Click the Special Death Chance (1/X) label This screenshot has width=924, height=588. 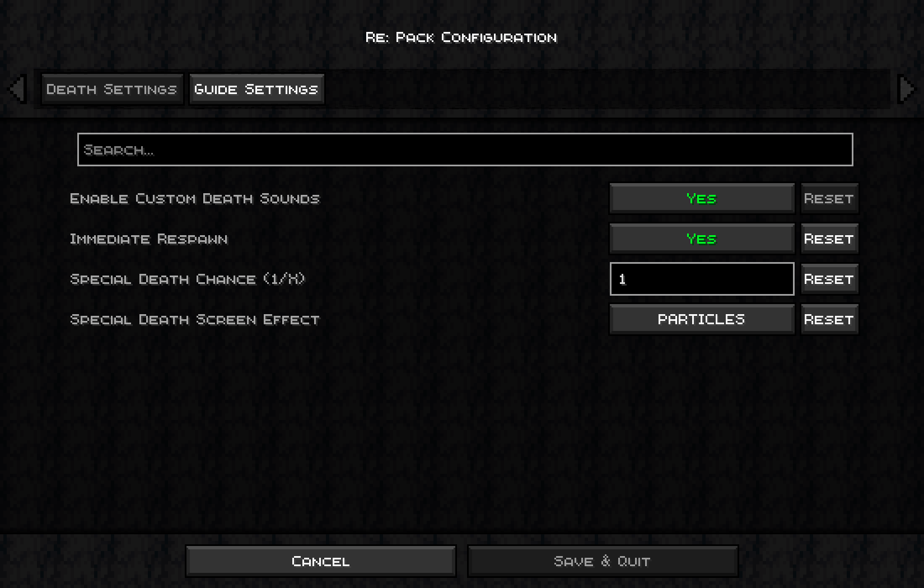[187, 279]
